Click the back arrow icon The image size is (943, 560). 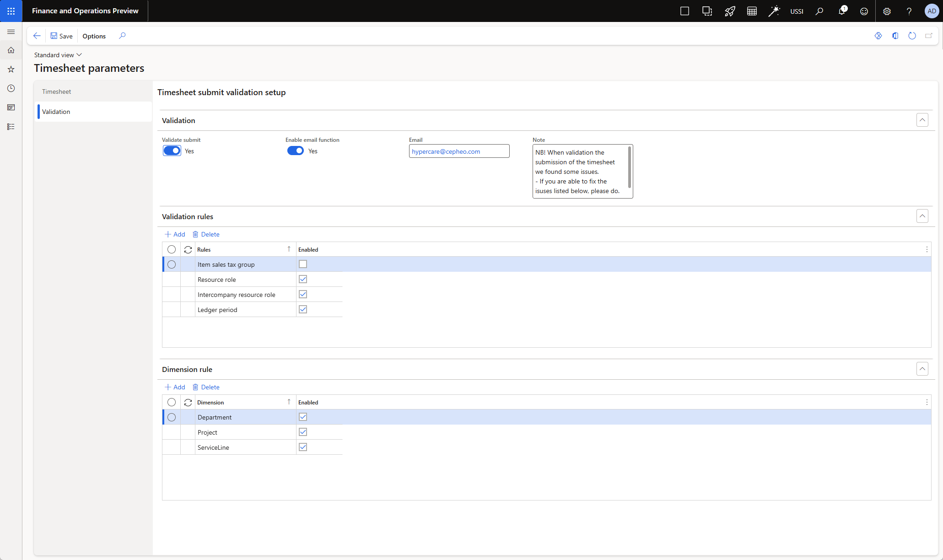(37, 36)
